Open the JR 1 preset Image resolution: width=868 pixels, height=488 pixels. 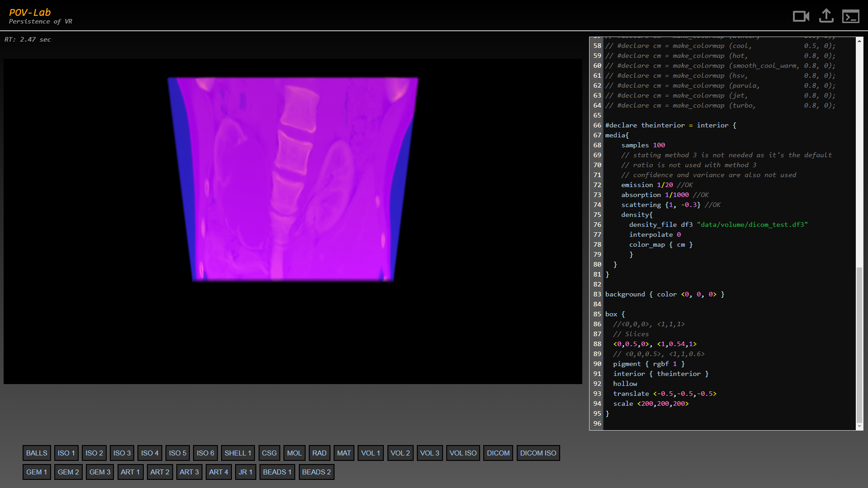[245, 472]
